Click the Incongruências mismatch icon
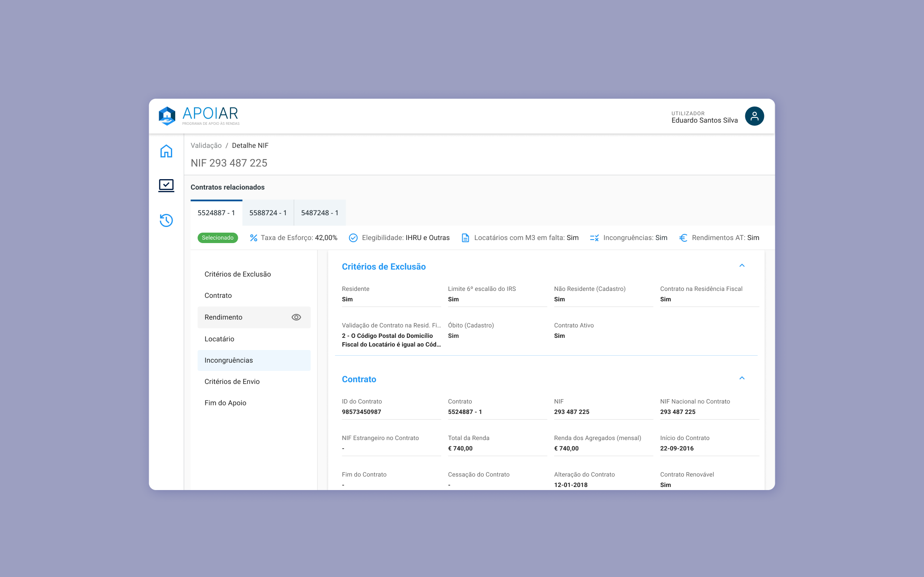 pos(594,238)
